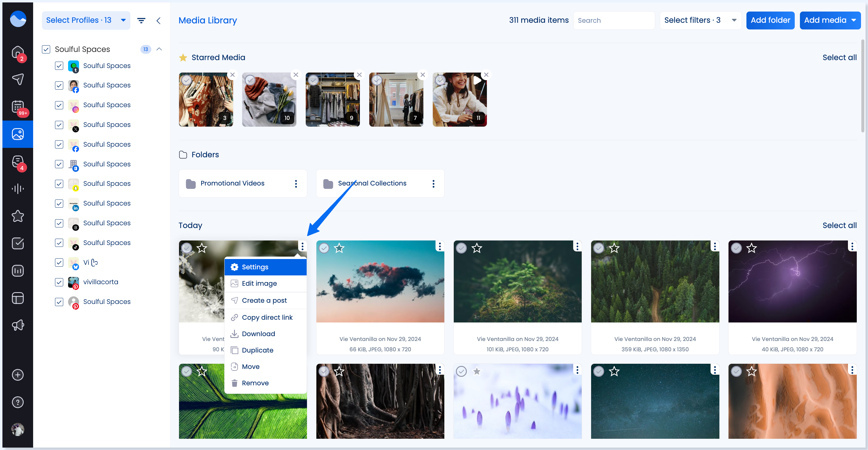Star the mossy forest floor image
The height and width of the screenshot is (450, 868).
[x=477, y=248]
